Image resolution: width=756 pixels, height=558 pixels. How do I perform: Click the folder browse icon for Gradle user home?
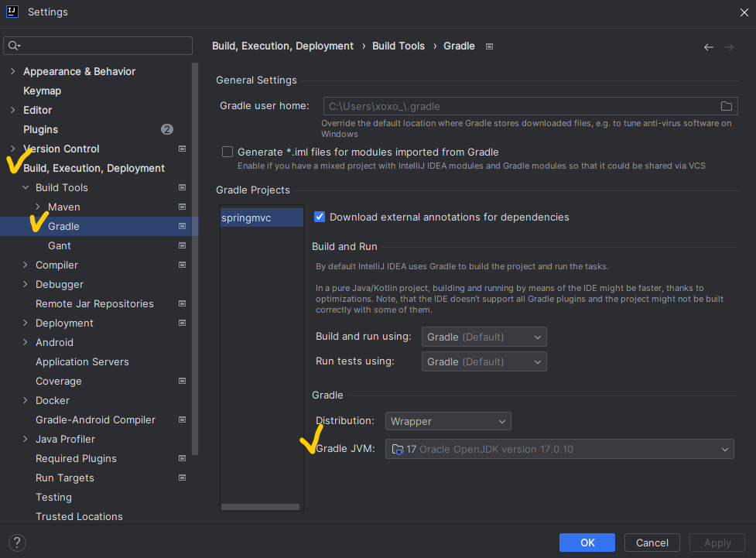tap(726, 106)
